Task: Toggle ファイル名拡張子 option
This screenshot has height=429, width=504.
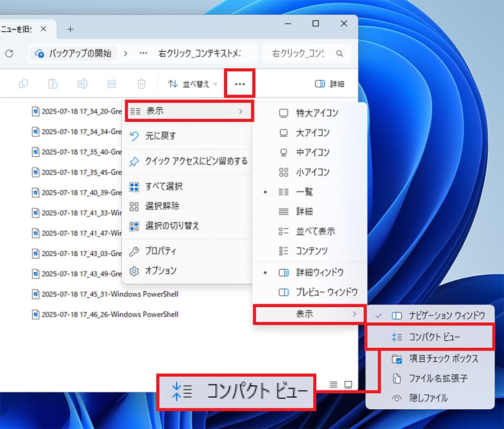Action: (430, 378)
